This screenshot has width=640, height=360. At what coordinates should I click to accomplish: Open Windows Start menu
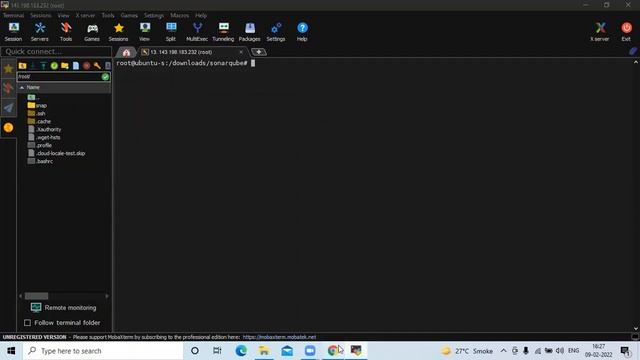click(11, 351)
